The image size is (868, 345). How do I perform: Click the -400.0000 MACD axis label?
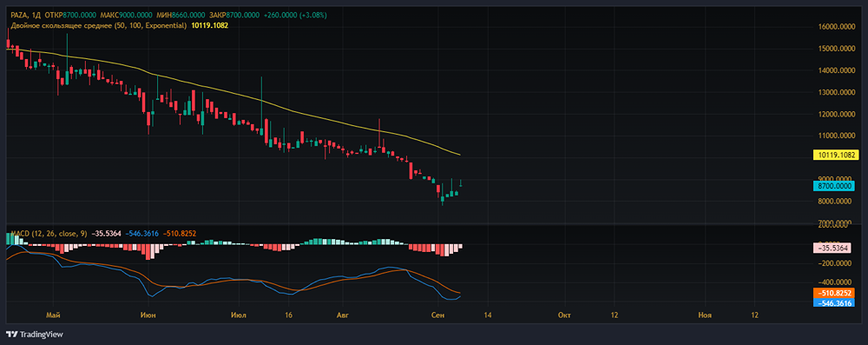834,282
